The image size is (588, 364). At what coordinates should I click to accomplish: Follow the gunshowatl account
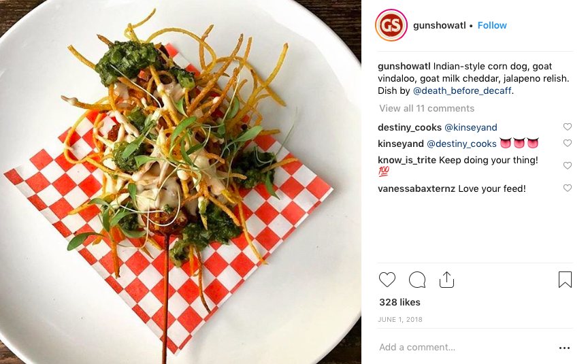tap(492, 25)
